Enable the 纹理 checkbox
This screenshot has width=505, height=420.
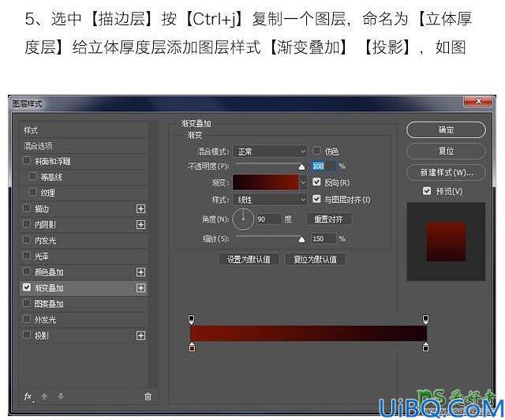(x=32, y=192)
